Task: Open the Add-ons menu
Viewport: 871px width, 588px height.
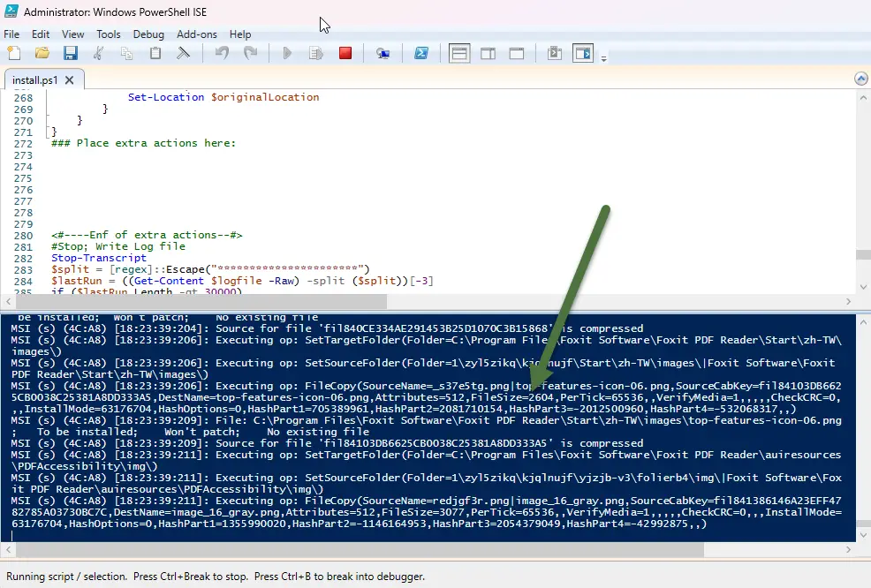Action: tap(196, 34)
